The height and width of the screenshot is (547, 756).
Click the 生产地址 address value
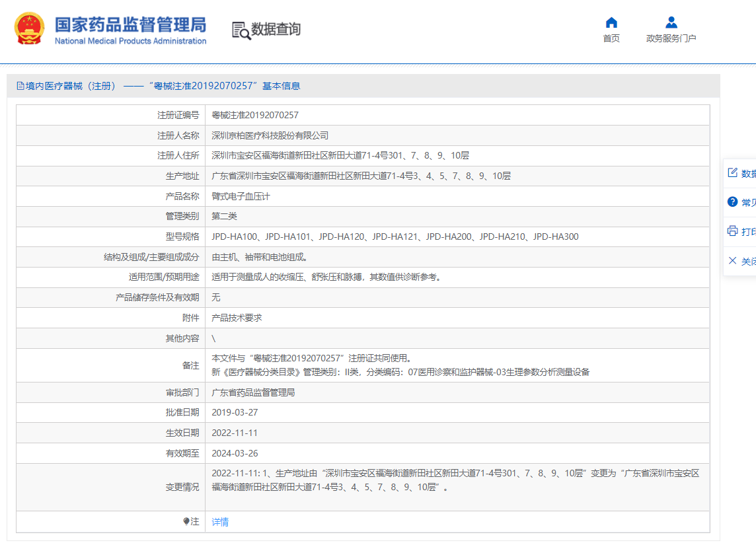(361, 176)
